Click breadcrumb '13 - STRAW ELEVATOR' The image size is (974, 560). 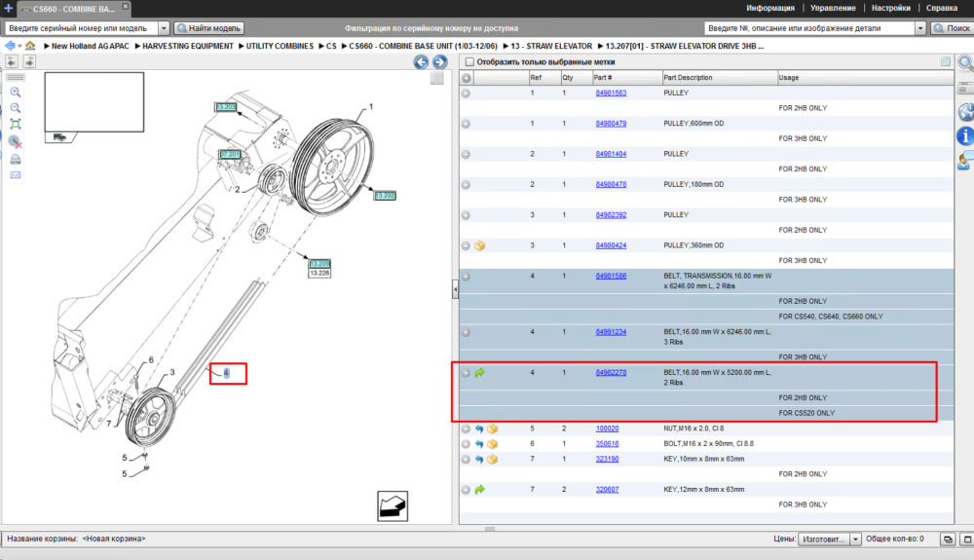pyautogui.click(x=551, y=46)
